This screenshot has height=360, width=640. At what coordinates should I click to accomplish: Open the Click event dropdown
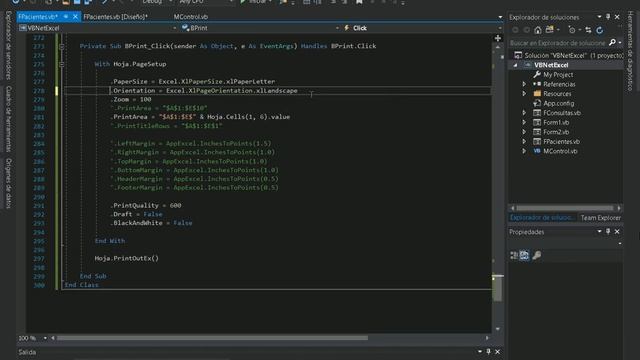coord(500,28)
